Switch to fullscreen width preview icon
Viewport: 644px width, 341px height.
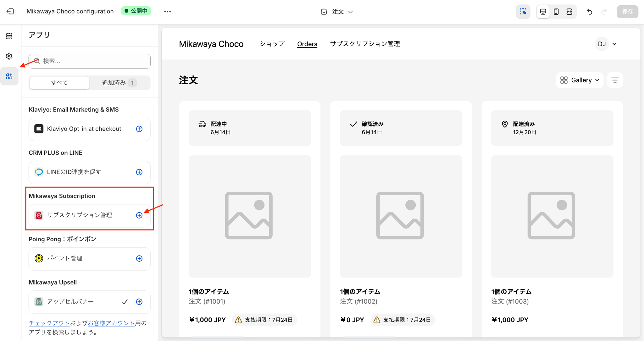[569, 12]
